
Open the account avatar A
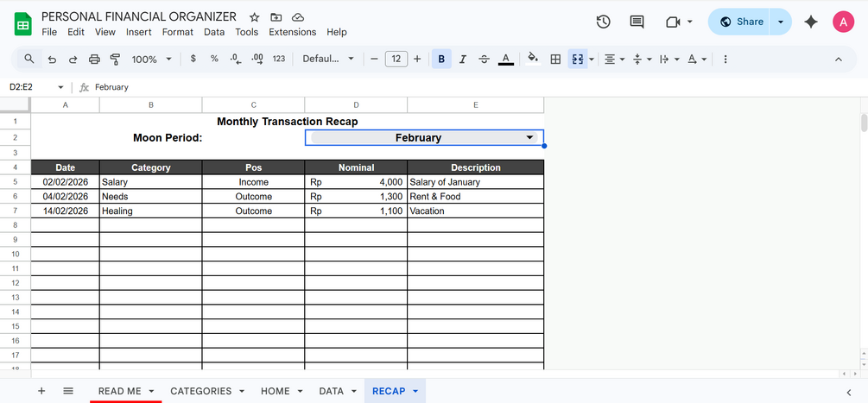(x=843, y=22)
